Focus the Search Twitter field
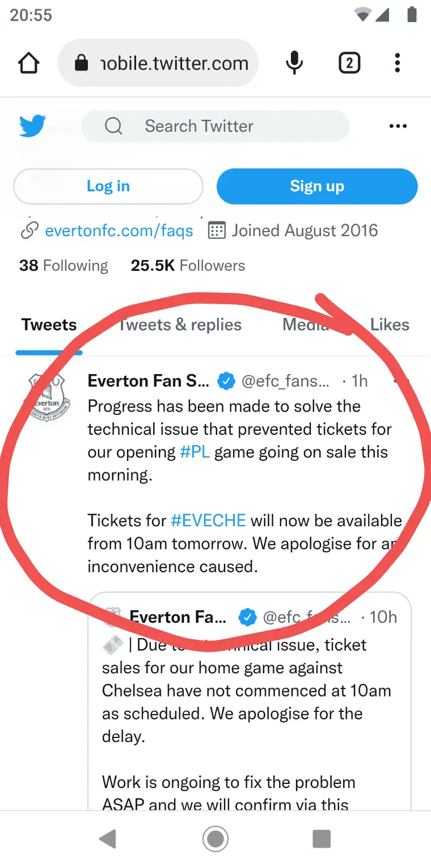This screenshot has width=431, height=868. coord(216,126)
